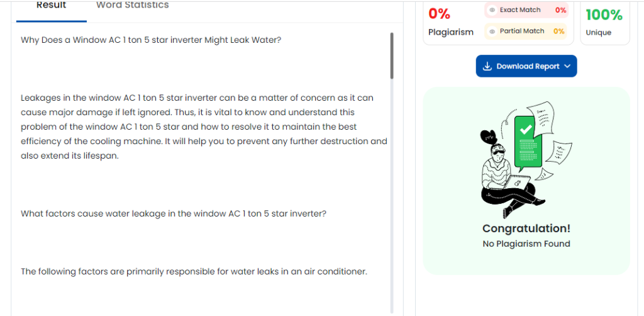
Task: Toggle the Exact Match eye icon
Action: tap(492, 10)
